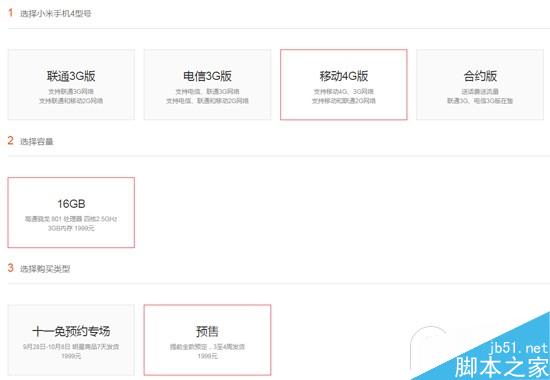Click the 选择小米手机4型号 step heading

tap(55, 14)
